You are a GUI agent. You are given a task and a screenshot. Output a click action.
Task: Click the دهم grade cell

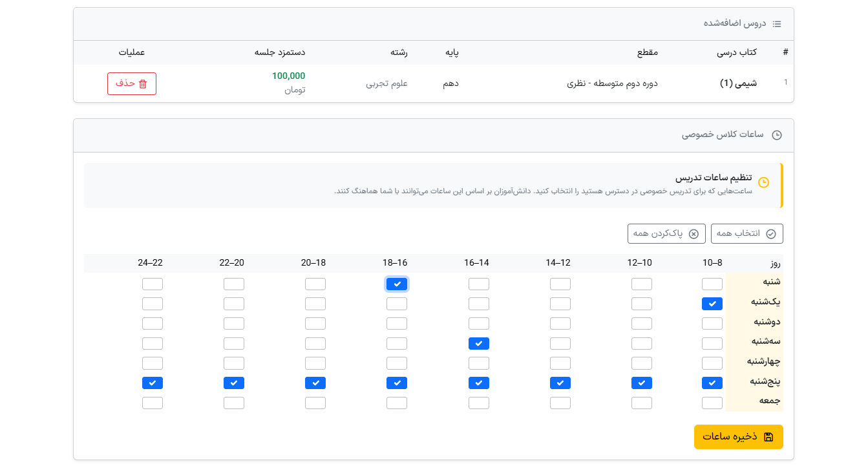click(450, 83)
